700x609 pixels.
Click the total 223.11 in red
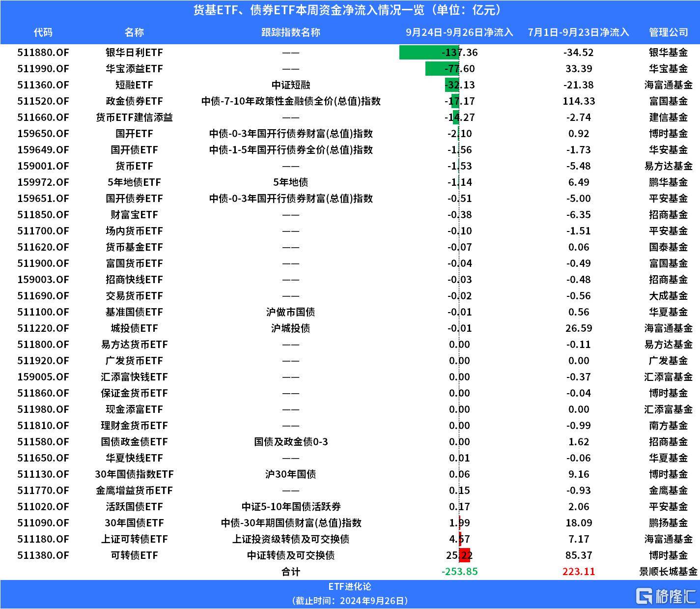579,572
